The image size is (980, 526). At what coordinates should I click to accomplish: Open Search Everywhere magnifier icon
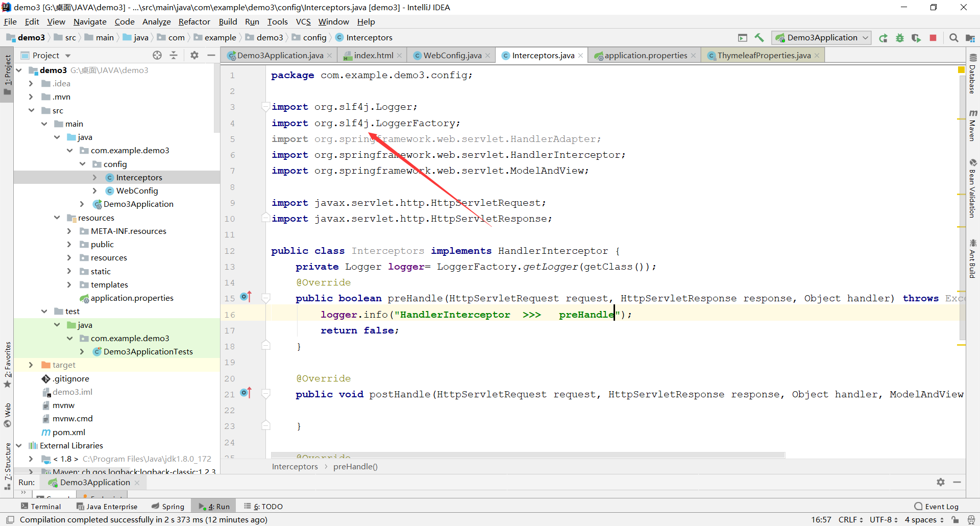click(953, 38)
